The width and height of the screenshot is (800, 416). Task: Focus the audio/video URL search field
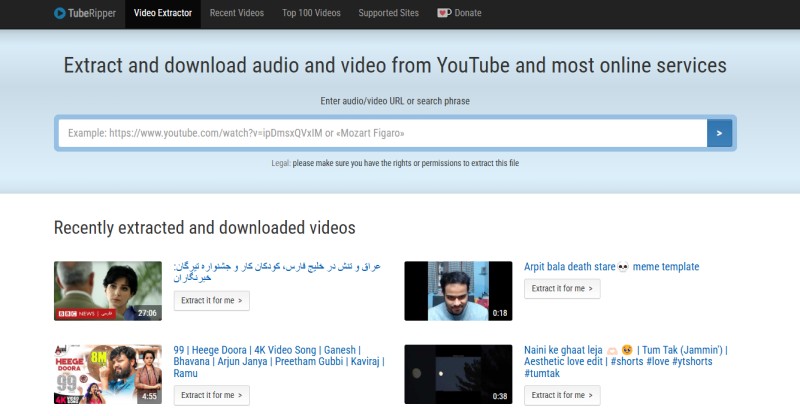coord(383,133)
